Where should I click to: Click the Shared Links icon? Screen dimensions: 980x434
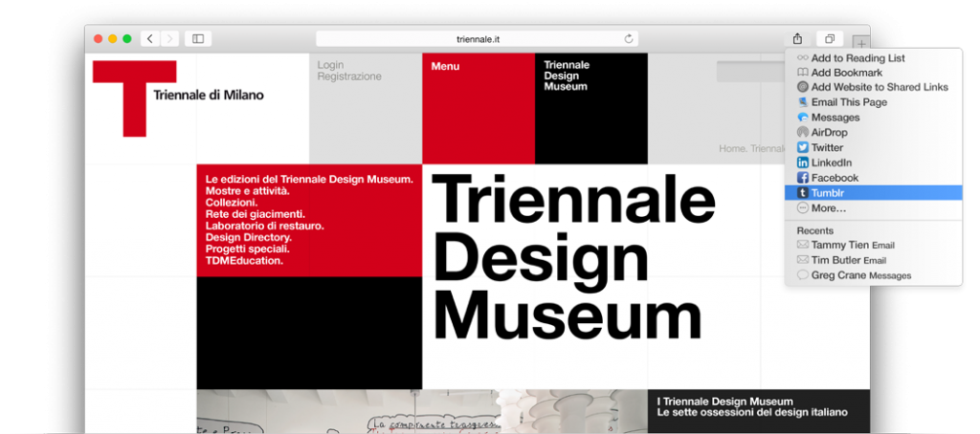pos(803,87)
